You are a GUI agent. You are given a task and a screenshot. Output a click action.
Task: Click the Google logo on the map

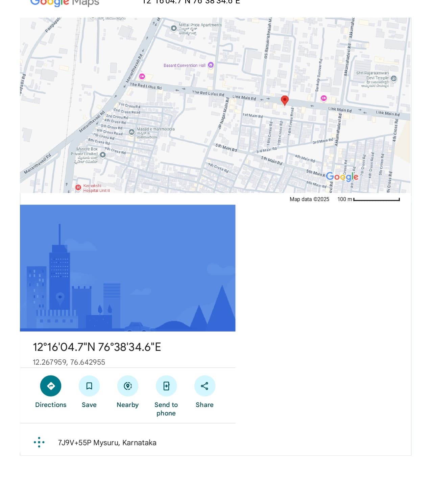(x=342, y=177)
